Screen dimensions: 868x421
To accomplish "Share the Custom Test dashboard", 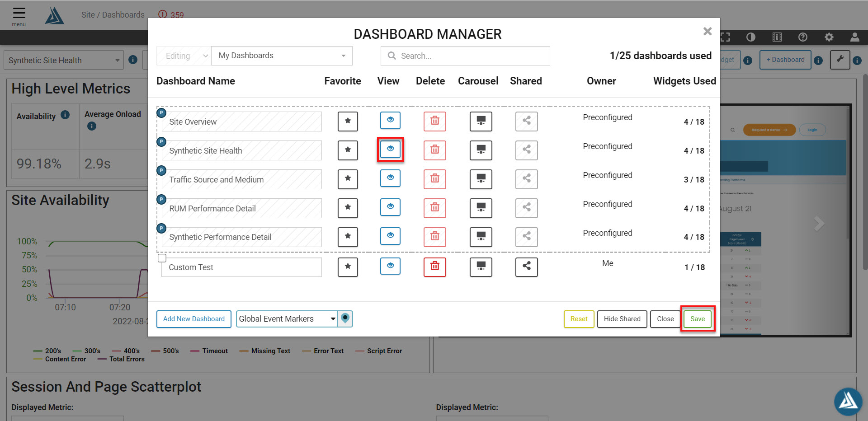I will click(527, 267).
